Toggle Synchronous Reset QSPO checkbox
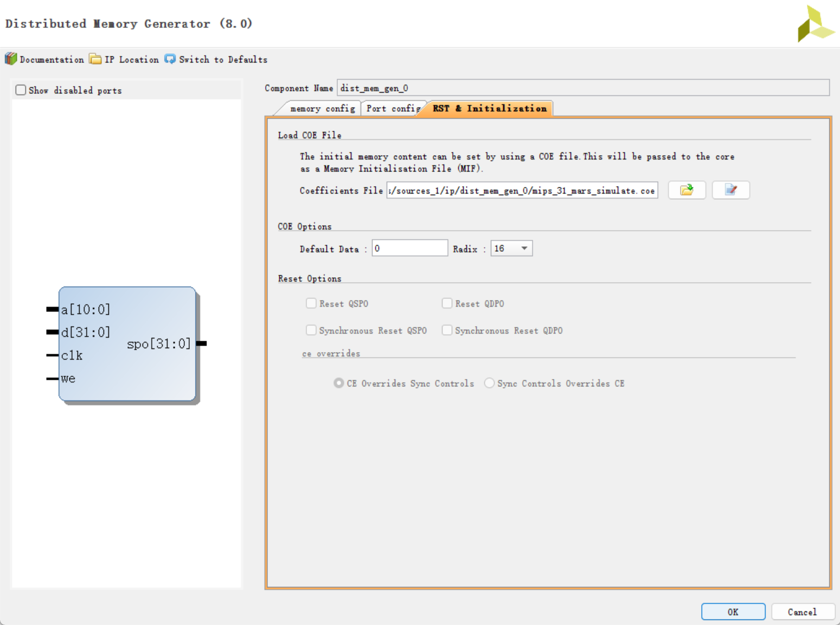 click(x=311, y=330)
